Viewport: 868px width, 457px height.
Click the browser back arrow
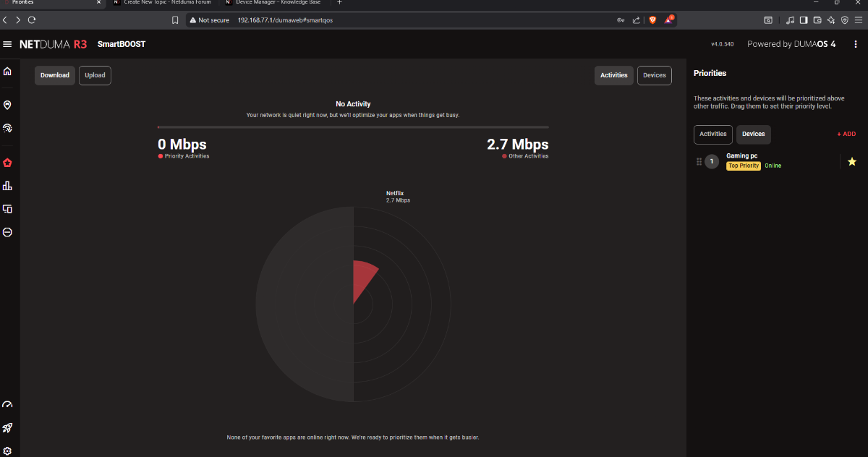point(6,20)
